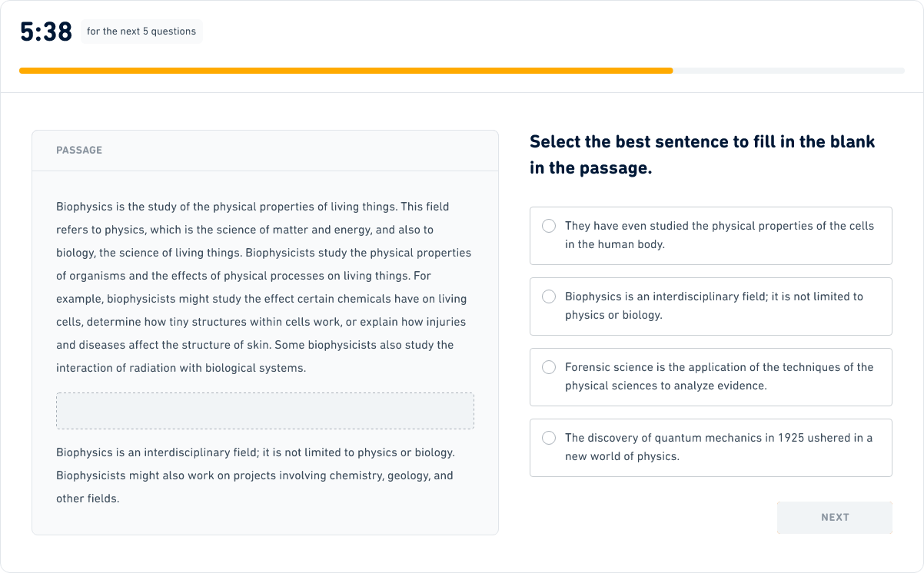Click the passage's closing paragraph mentioning chemistry and geology
The height and width of the screenshot is (573, 924).
pyautogui.click(x=254, y=475)
